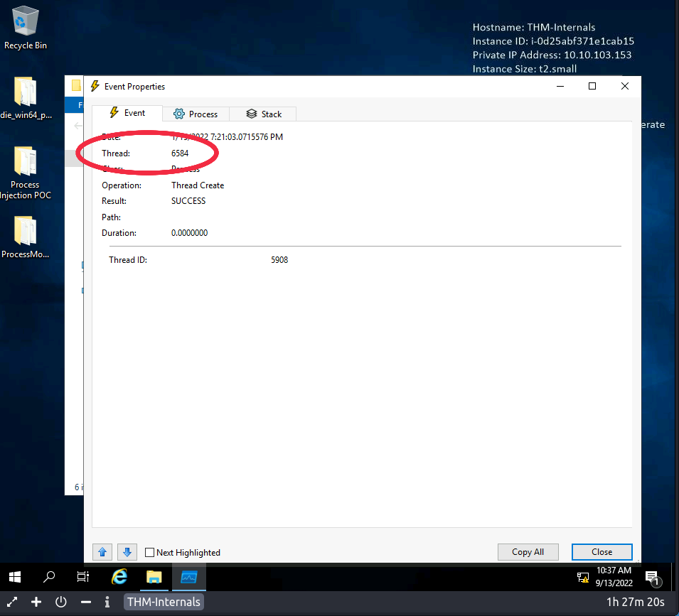The image size is (679, 616).
Task: Go to next event with down arrow
Action: coord(126,552)
